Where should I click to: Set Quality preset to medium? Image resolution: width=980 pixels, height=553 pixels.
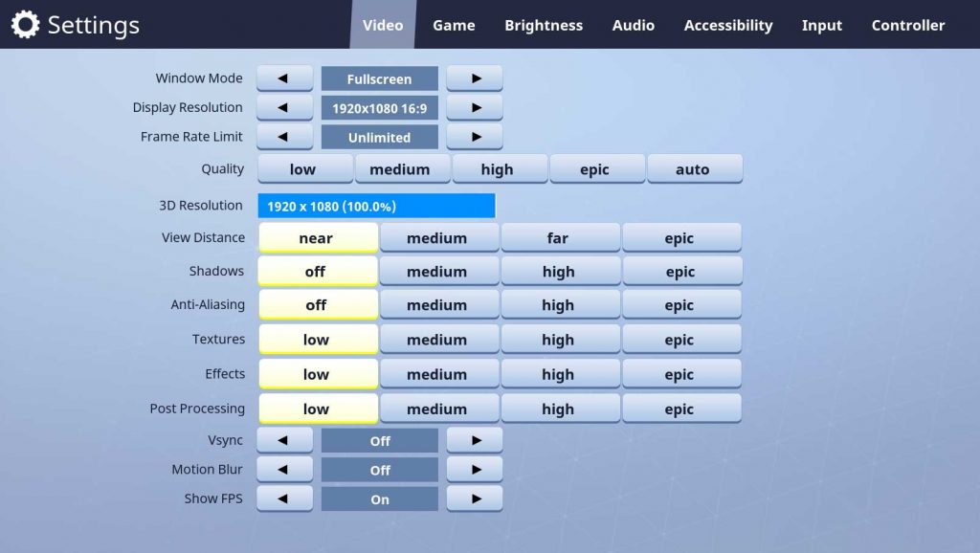coord(403,168)
